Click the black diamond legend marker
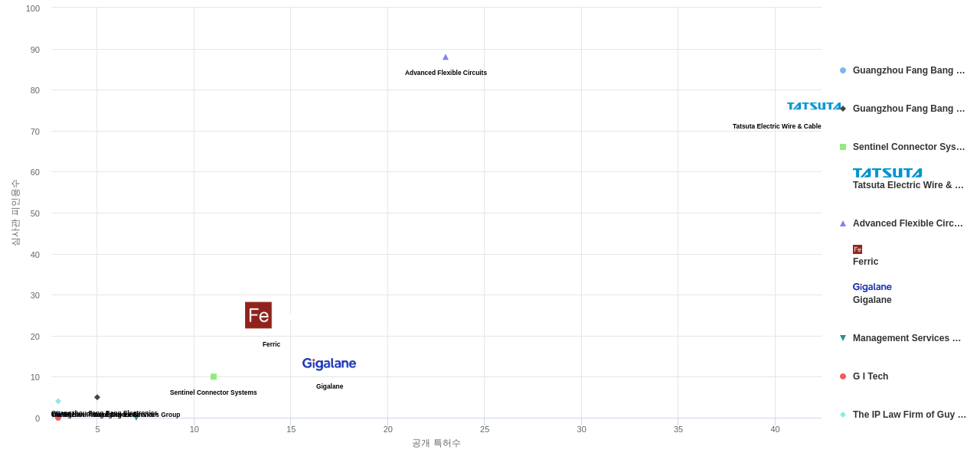Image resolution: width=980 pixels, height=459 pixels. [843, 109]
